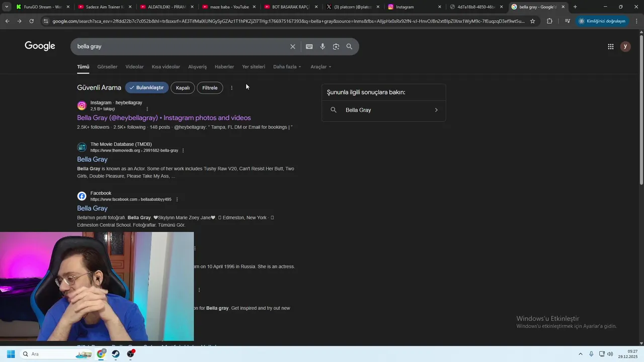Open the Google apps grid
The height and width of the screenshot is (362, 644).
(x=611, y=46)
